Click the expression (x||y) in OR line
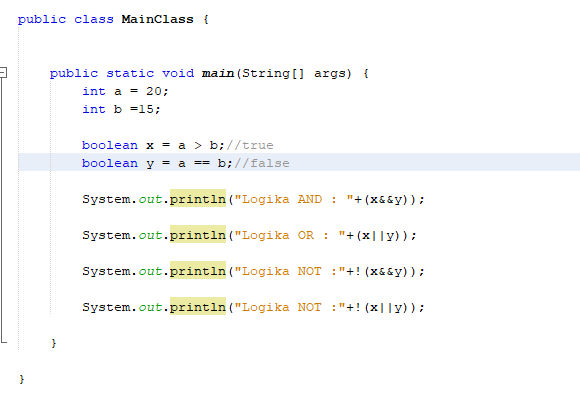Image resolution: width=580 pixels, height=395 pixels. point(378,235)
